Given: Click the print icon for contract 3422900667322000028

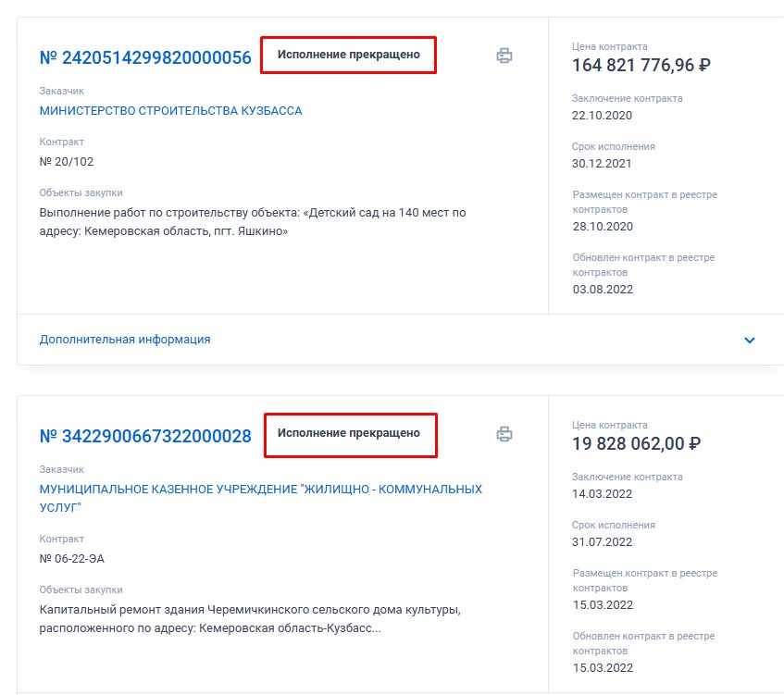Looking at the screenshot, I should (x=504, y=433).
